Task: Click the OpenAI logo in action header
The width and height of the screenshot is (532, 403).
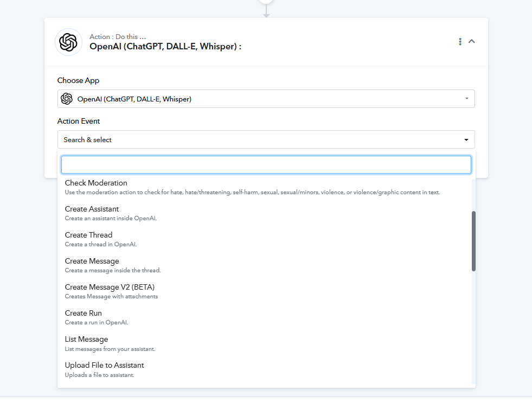Action: [x=68, y=42]
